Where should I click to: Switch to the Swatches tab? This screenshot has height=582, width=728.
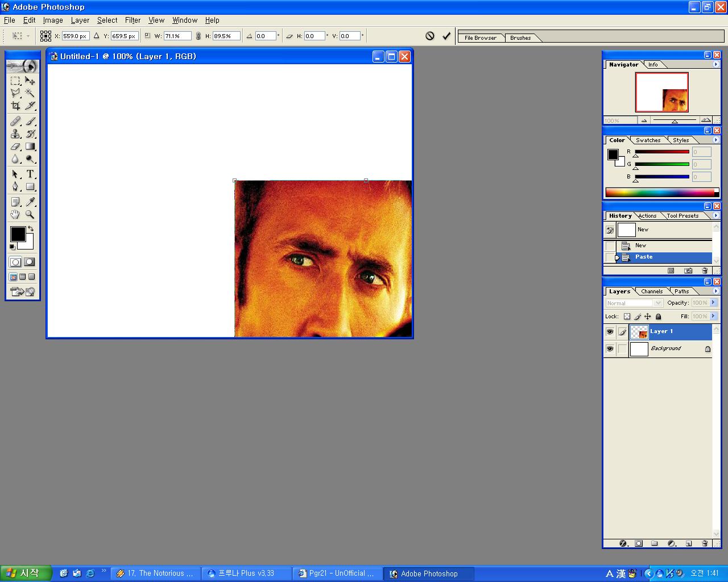pyautogui.click(x=648, y=140)
